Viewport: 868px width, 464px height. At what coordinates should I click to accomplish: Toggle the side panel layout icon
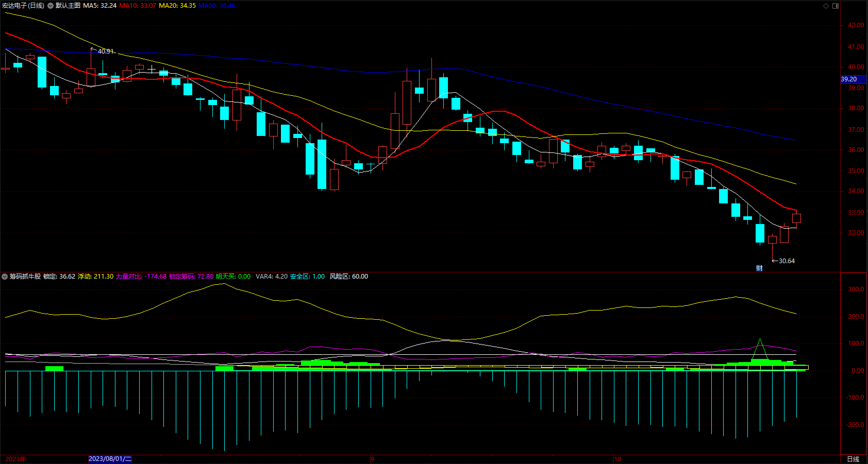tap(836, 6)
